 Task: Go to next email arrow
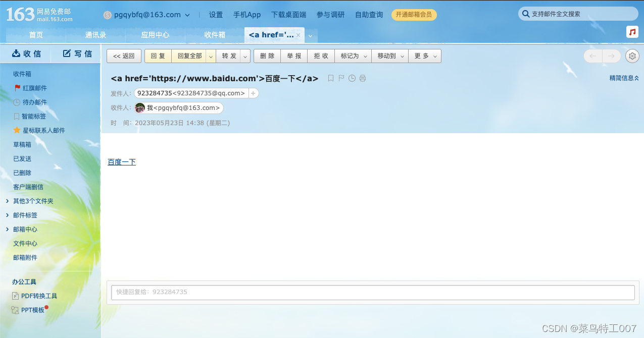[x=611, y=56]
